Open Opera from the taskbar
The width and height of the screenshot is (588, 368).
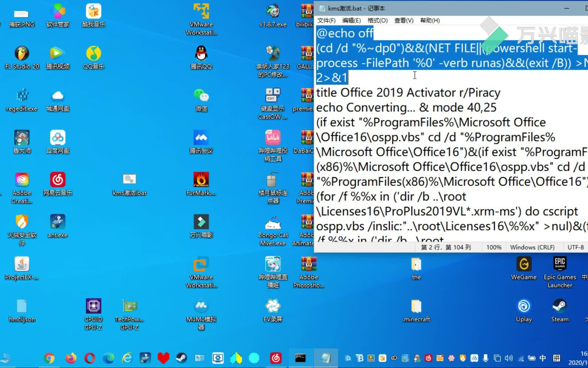click(90, 358)
